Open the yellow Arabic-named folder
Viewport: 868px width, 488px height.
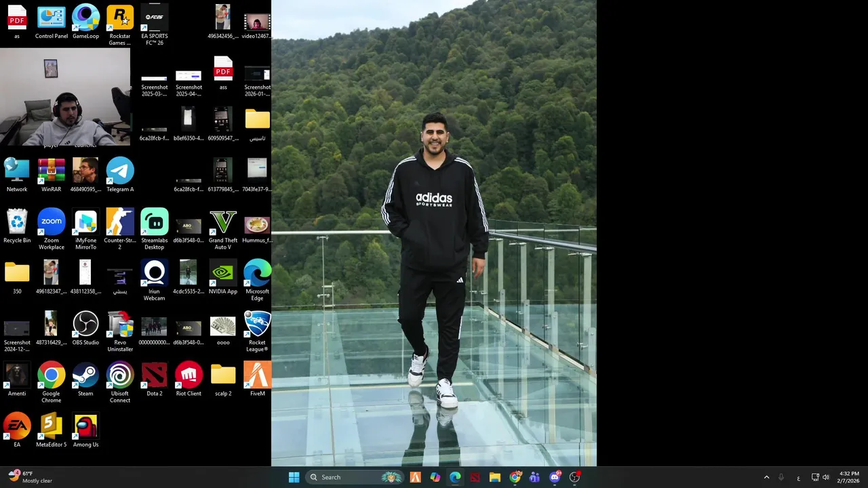tap(258, 125)
